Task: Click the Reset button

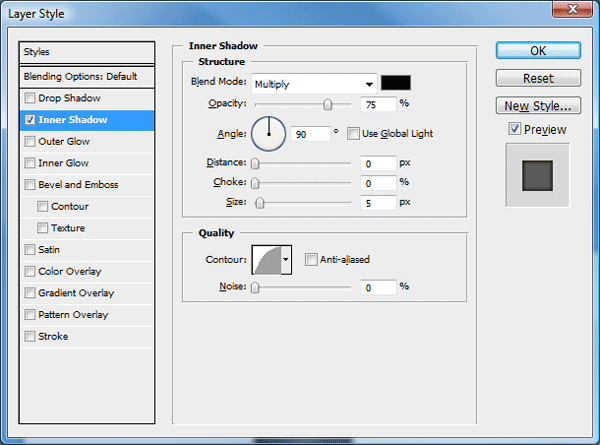Action: 538,78
